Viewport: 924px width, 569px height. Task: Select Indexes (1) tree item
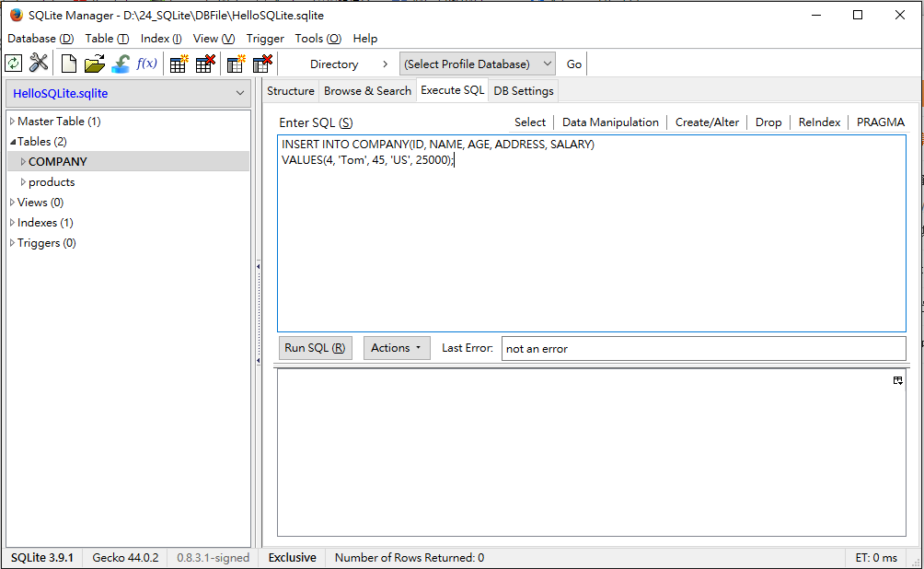click(x=45, y=222)
